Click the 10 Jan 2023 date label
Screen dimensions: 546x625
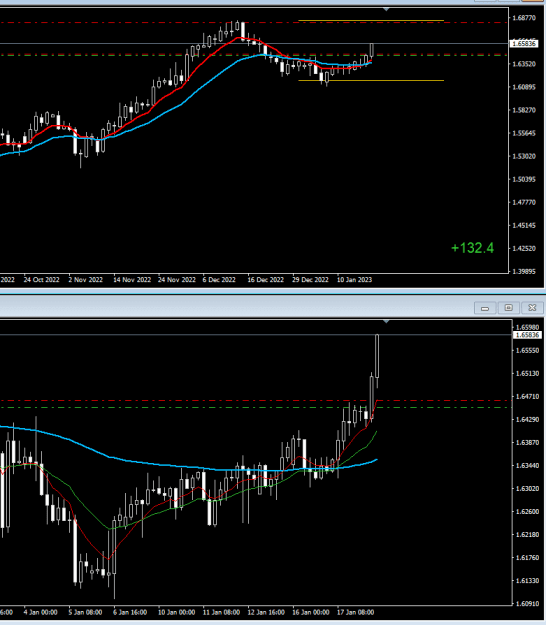pyautogui.click(x=354, y=280)
